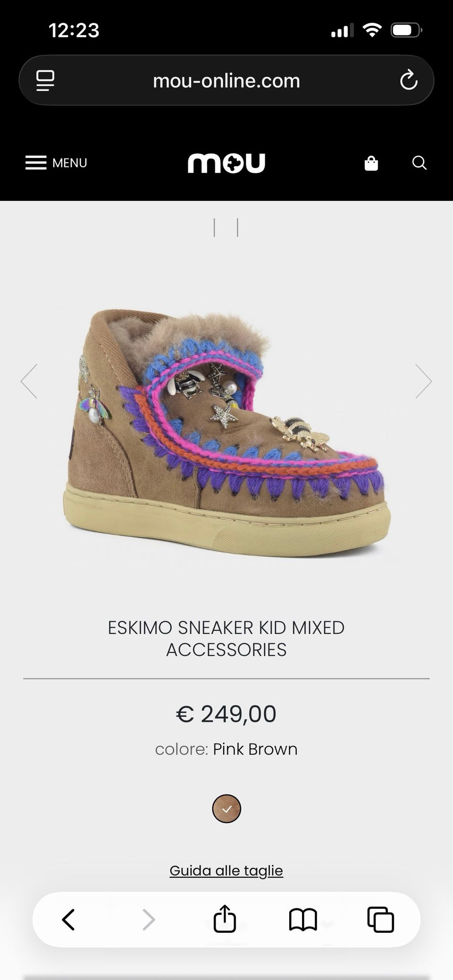Tap the Eskimo Sneaker Kid product title
Screen dimensions: 453x980
[x=226, y=639]
